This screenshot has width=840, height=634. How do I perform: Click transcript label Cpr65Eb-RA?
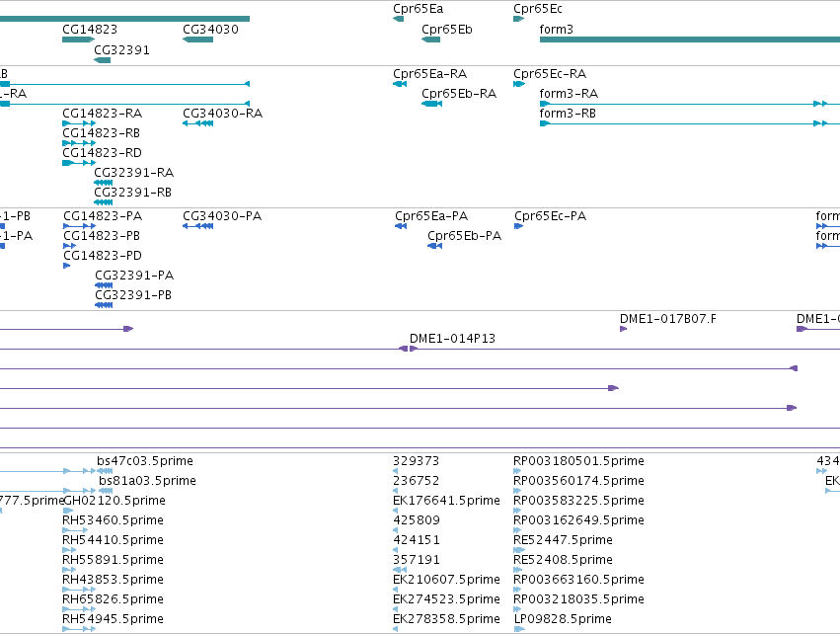point(459,94)
